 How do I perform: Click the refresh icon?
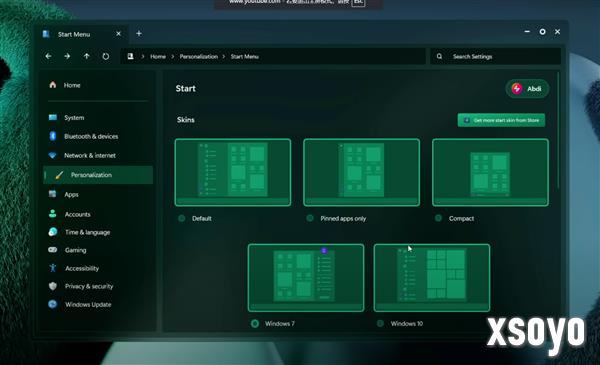106,56
